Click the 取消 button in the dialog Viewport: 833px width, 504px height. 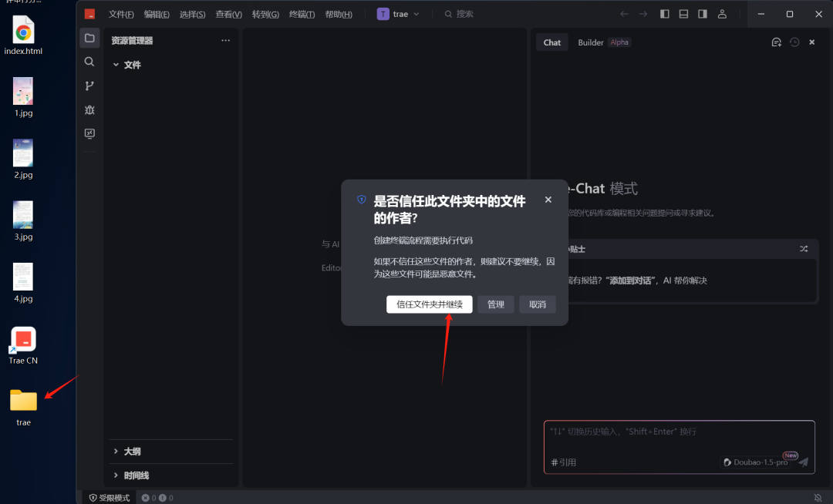537,304
